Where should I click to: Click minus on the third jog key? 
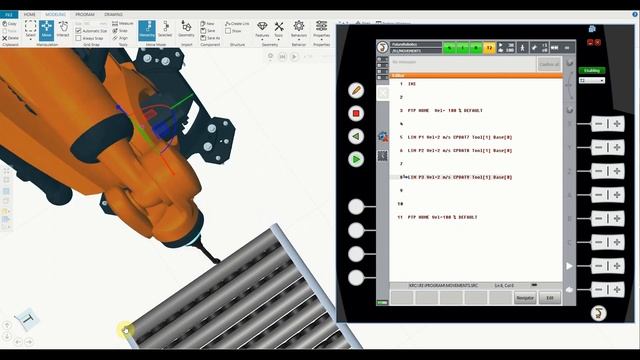click(599, 171)
